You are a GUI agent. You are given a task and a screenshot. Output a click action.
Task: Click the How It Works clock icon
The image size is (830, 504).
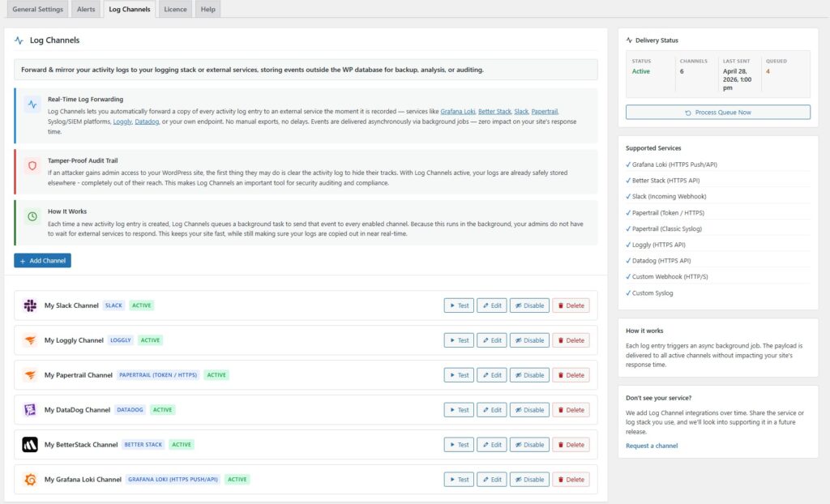pos(32,216)
